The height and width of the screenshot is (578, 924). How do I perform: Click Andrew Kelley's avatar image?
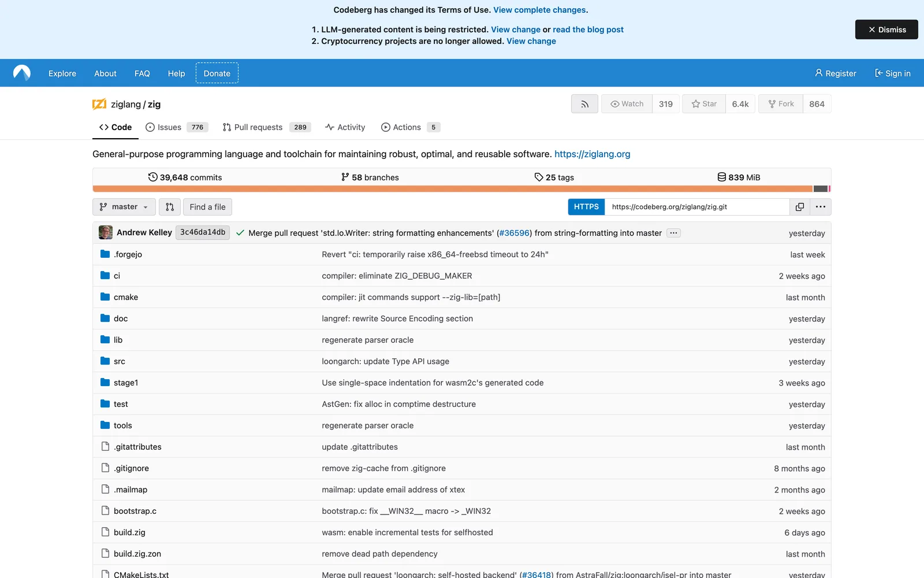click(x=106, y=232)
